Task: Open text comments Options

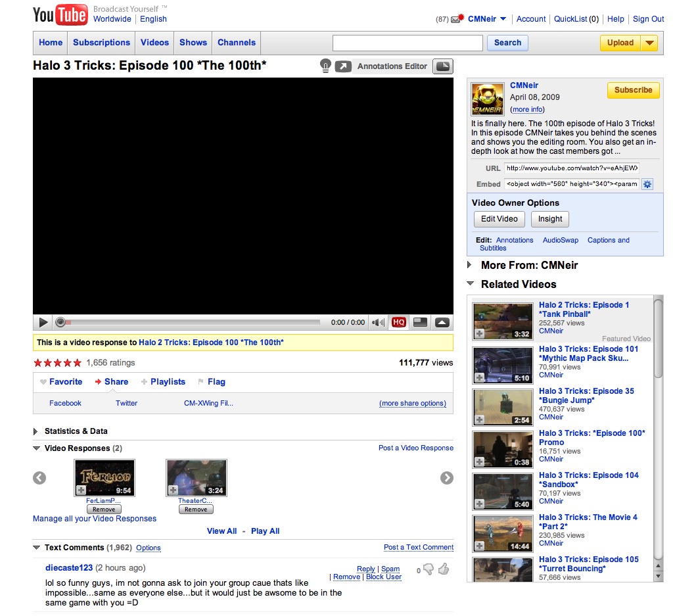Action: [x=149, y=548]
